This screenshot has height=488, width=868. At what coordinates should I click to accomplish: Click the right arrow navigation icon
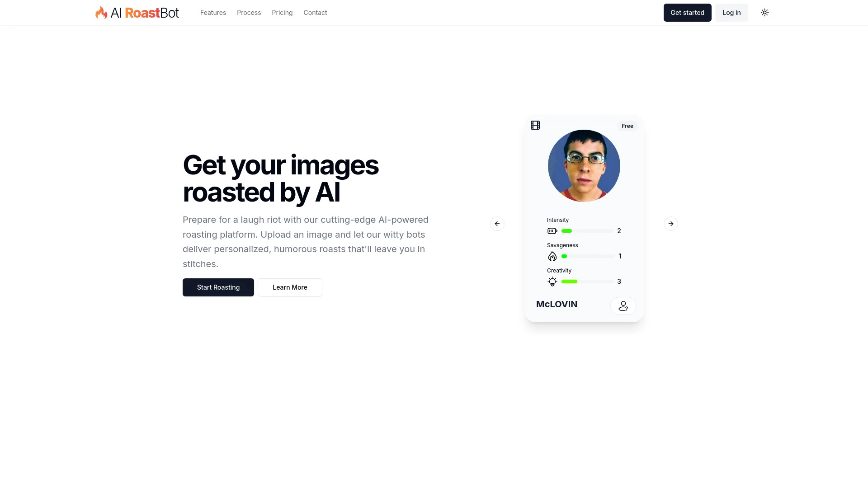point(670,223)
